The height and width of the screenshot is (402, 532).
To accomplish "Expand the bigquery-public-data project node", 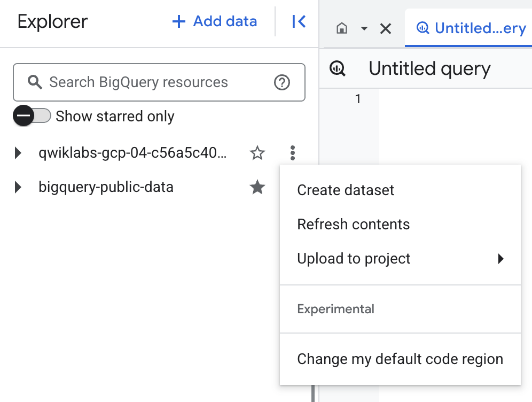I will pos(18,188).
